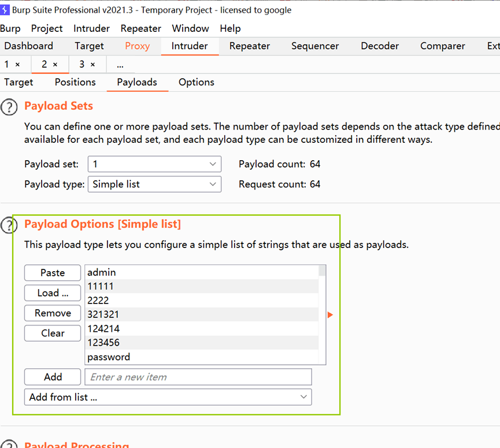Select the 321321 payload entry
Image resolution: width=500 pixels, height=448 pixels.
pos(202,314)
